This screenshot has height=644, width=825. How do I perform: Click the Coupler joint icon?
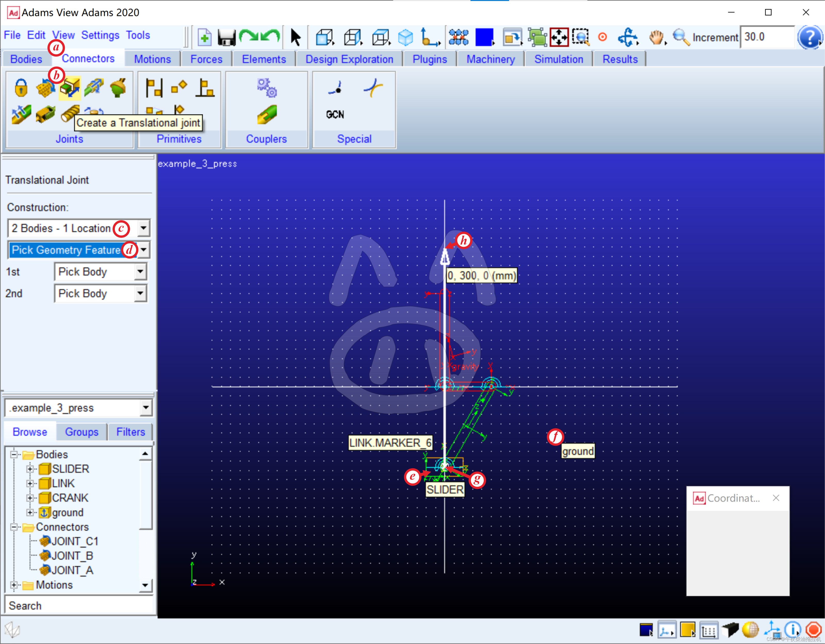pos(267,115)
